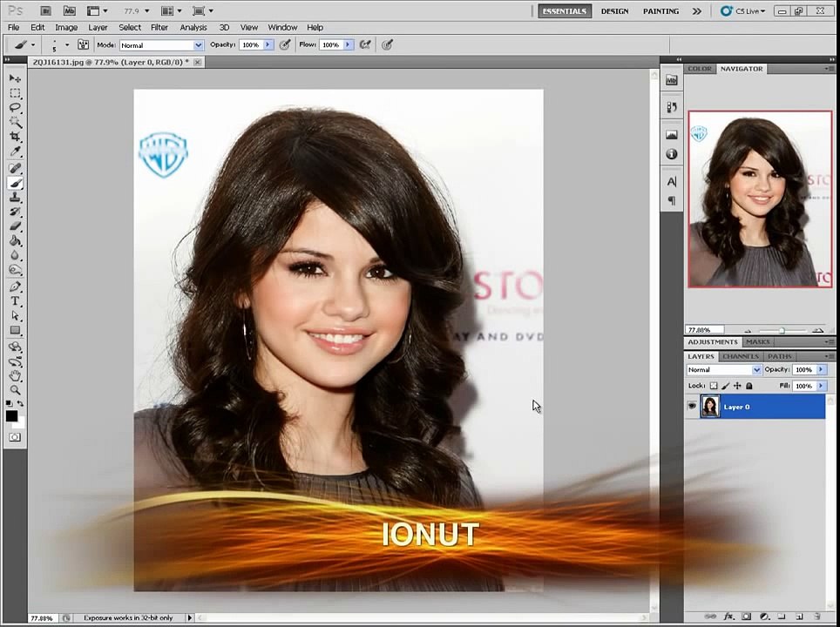Switch to the Channels tab

tap(741, 356)
